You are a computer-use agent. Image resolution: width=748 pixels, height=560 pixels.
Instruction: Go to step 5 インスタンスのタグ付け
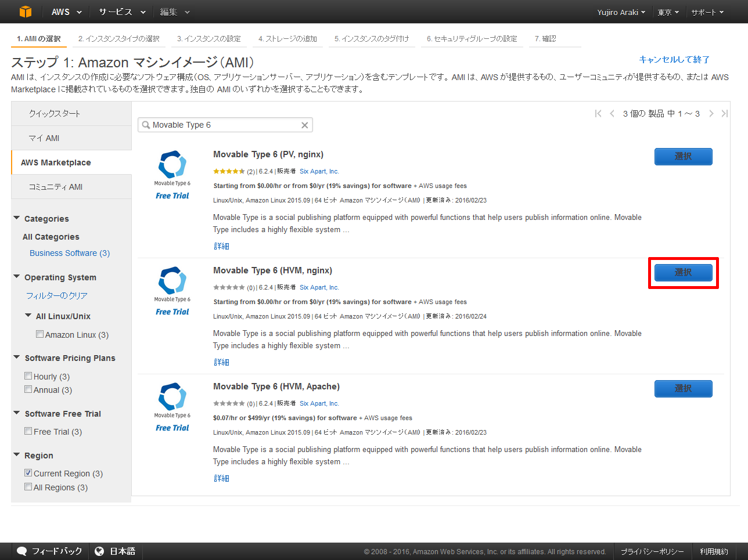(372, 39)
